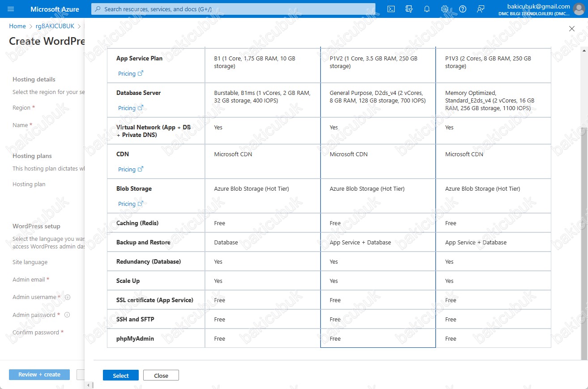Click the Scale Up row label
The width and height of the screenshot is (588, 389).
pos(128,281)
